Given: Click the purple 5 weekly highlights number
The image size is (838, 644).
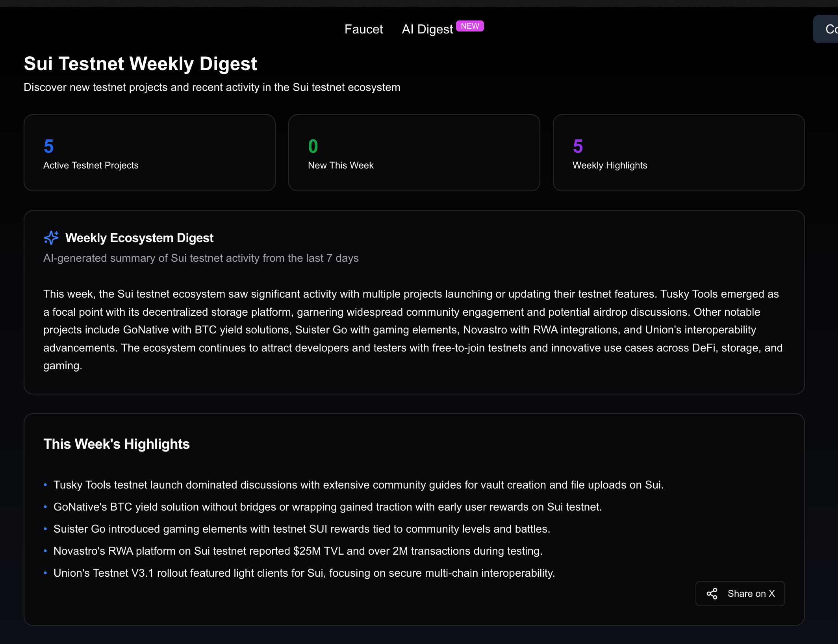Looking at the screenshot, I should [578, 146].
